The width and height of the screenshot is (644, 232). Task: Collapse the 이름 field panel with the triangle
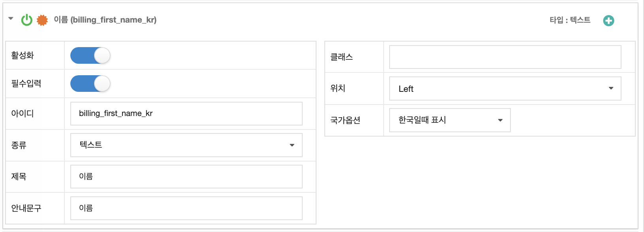[11, 18]
